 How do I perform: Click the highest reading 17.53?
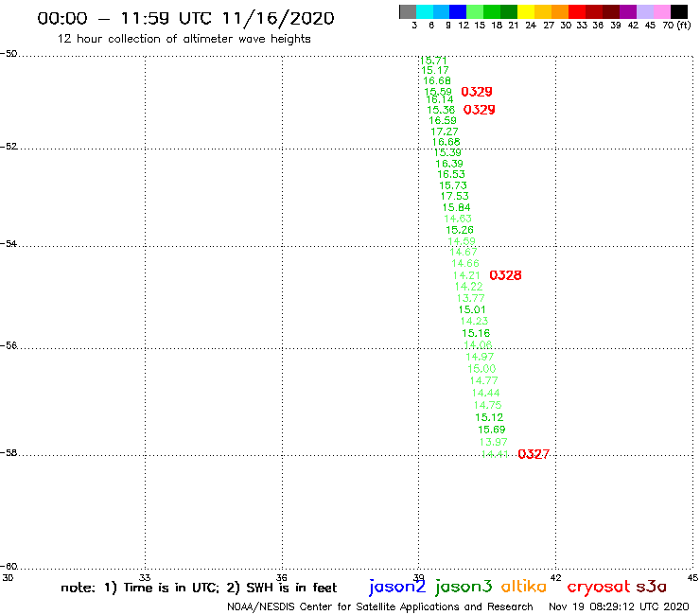pos(454,196)
